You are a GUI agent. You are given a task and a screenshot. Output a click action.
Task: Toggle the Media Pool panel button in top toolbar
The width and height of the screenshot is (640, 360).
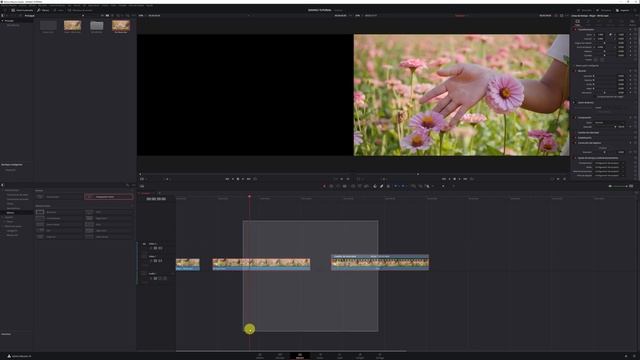[x=22, y=10]
